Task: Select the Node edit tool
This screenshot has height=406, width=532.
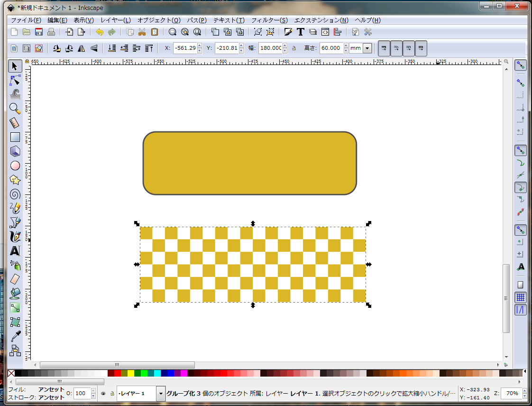Action: pos(15,80)
